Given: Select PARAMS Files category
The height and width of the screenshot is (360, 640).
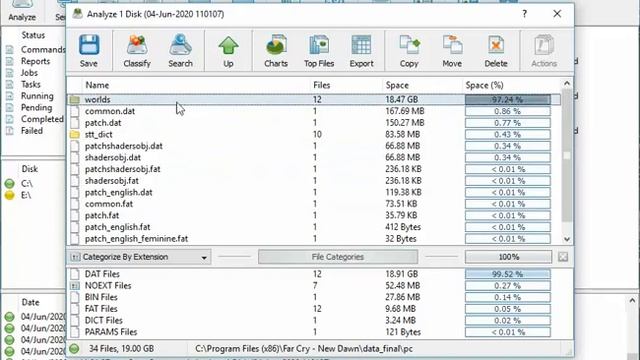Looking at the screenshot, I should pyautogui.click(x=313, y=332).
